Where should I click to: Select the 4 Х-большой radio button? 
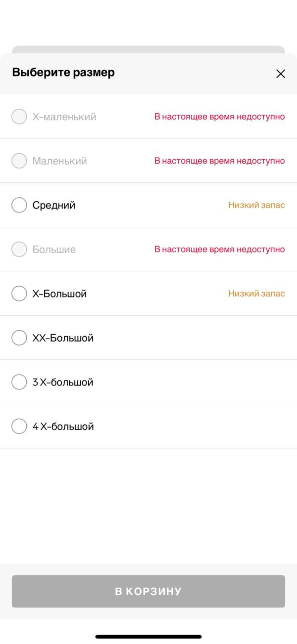(19, 426)
